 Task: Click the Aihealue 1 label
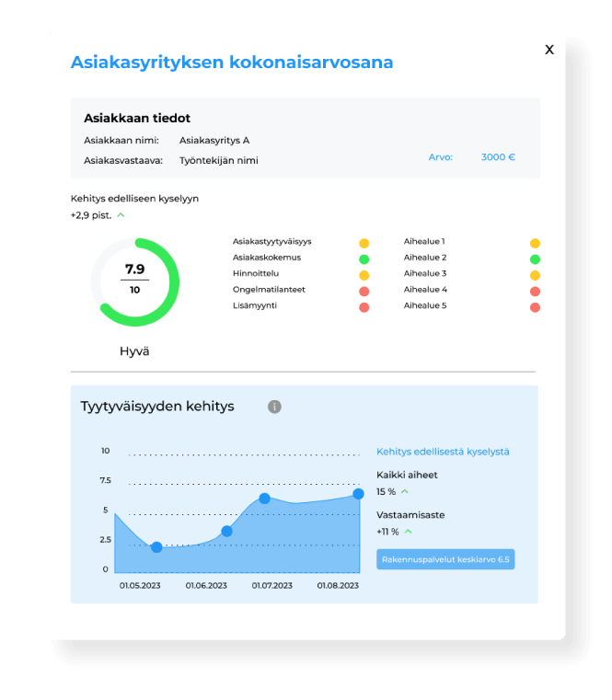(424, 242)
